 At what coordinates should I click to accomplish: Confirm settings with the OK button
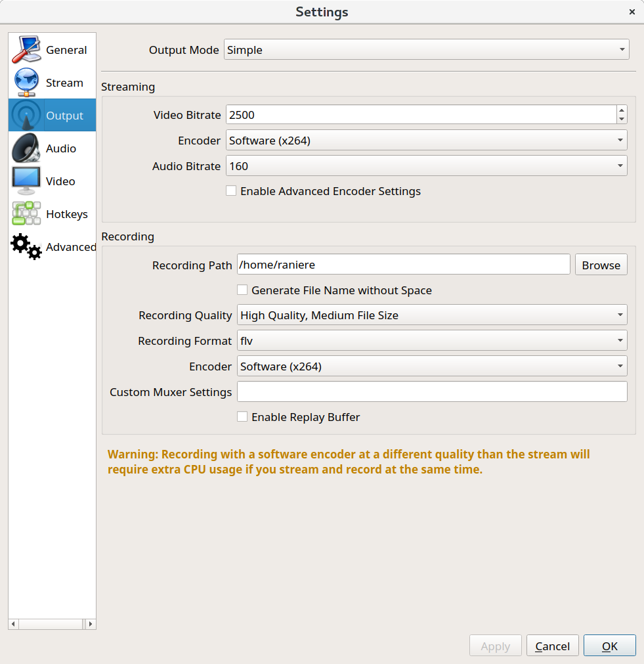(609, 646)
